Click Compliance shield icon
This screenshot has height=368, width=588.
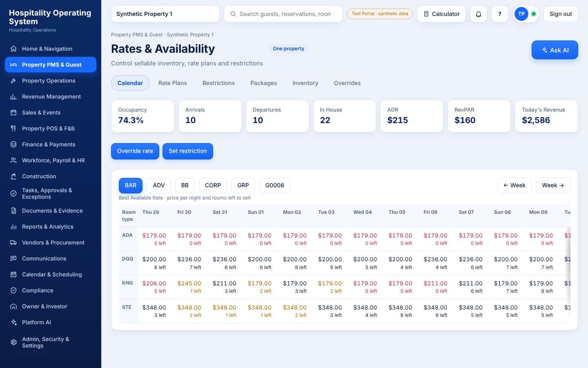pos(13,290)
